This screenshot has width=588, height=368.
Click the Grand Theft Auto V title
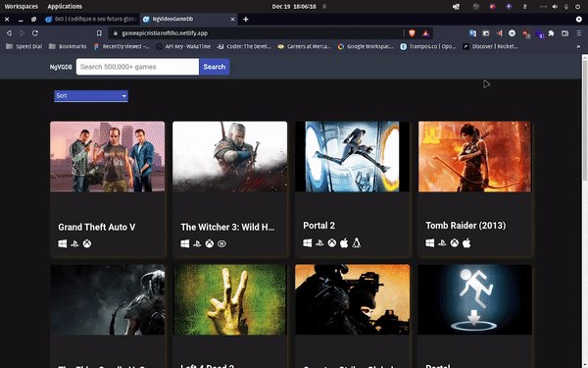pyautogui.click(x=97, y=228)
